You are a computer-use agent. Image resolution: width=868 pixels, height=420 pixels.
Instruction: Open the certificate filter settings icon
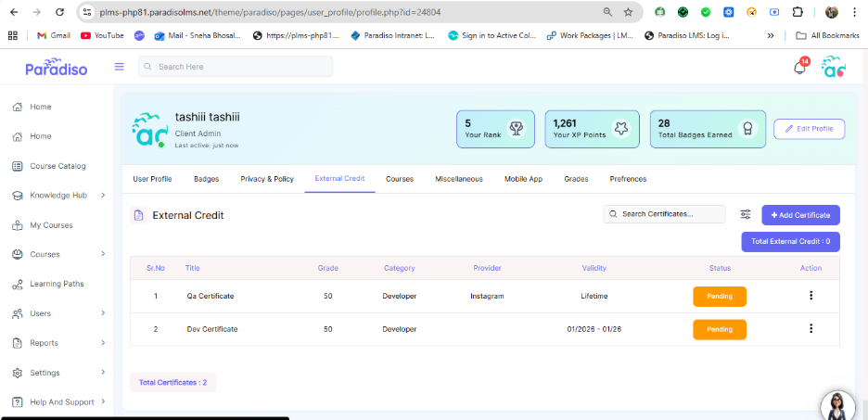point(746,214)
